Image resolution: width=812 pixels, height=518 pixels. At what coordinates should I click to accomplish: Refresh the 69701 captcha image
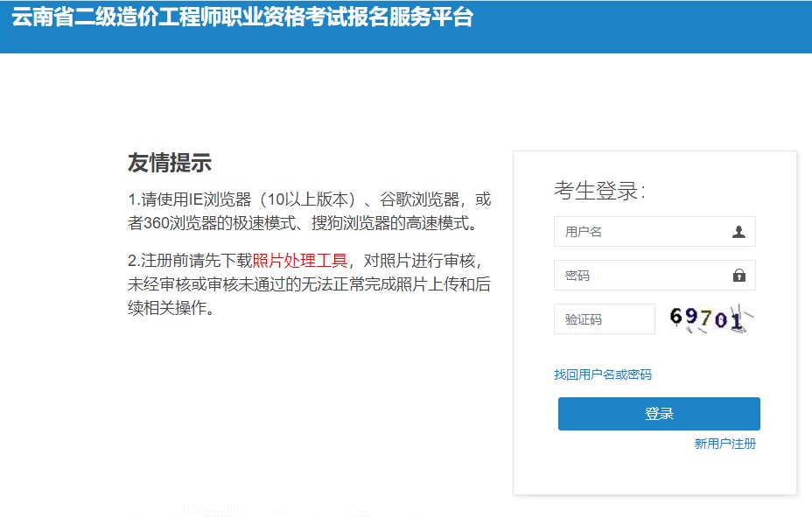pos(710,319)
